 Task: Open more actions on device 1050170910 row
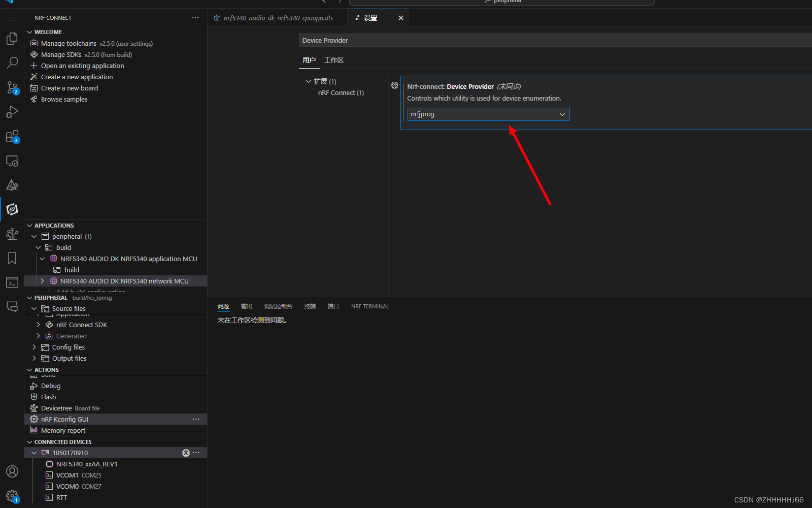pyautogui.click(x=196, y=453)
